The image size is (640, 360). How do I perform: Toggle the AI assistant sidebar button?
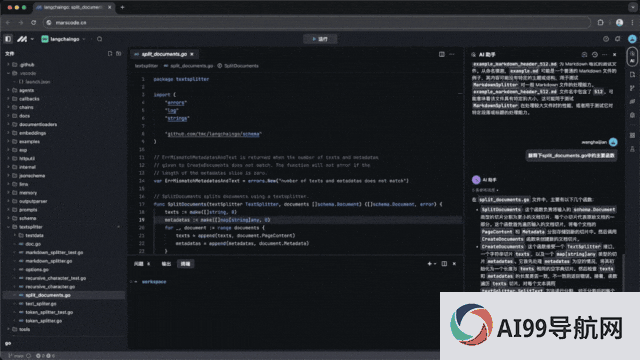[632, 57]
